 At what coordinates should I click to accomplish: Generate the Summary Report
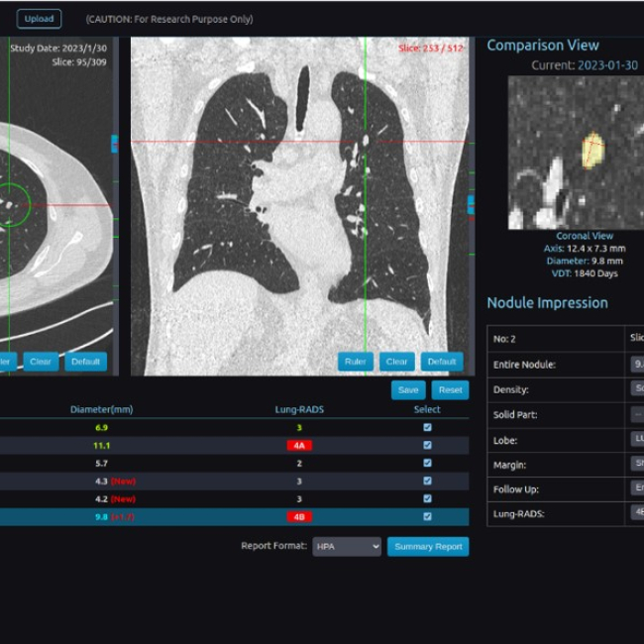coord(428,547)
